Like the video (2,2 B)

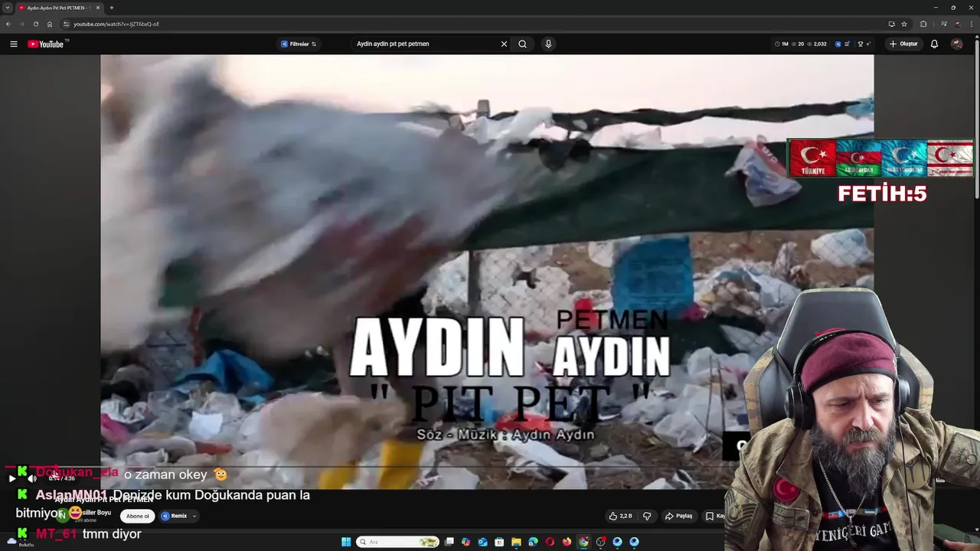click(x=620, y=516)
